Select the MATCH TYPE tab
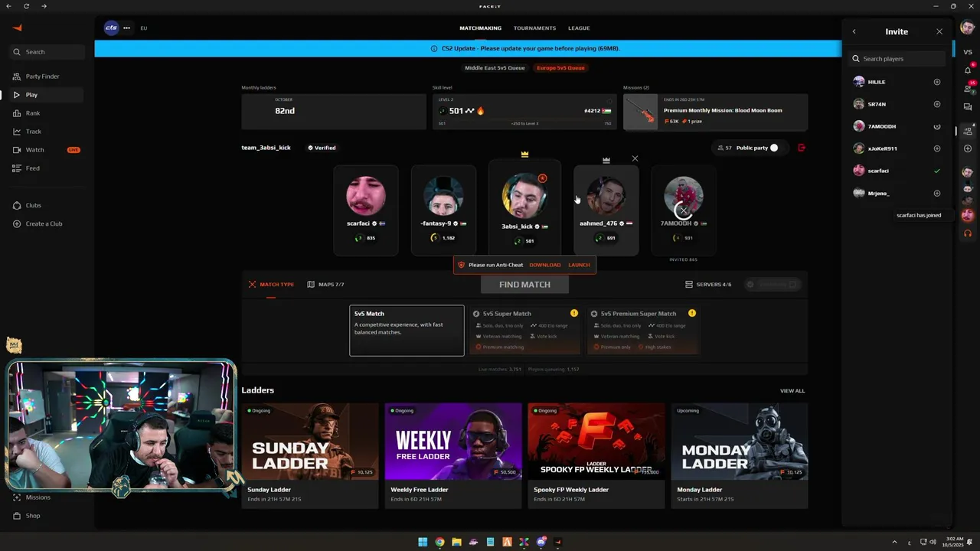This screenshot has height=551, width=980. 271,285
